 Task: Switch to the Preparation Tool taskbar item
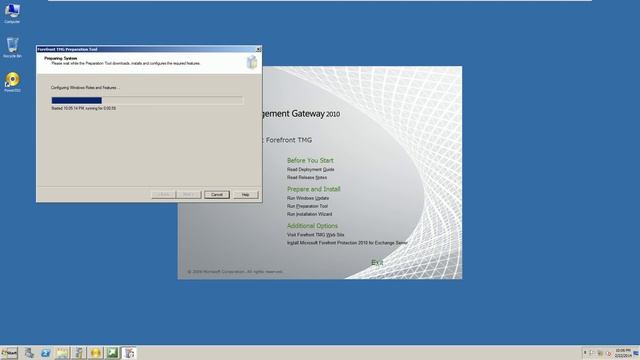[x=129, y=353]
